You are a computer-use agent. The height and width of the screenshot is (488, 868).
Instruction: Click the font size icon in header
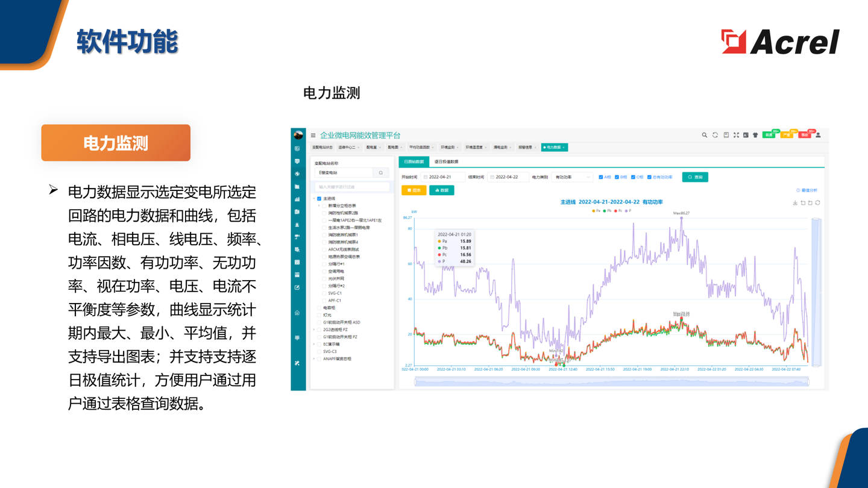pos(746,135)
